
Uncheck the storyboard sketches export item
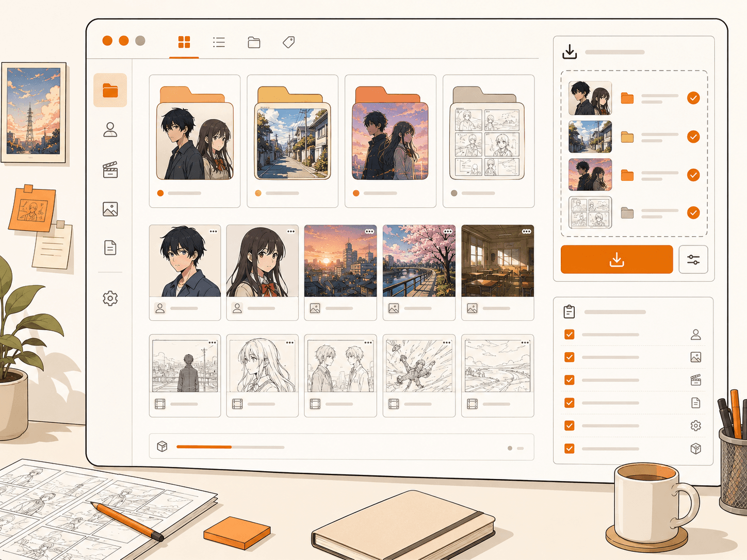pos(693,212)
